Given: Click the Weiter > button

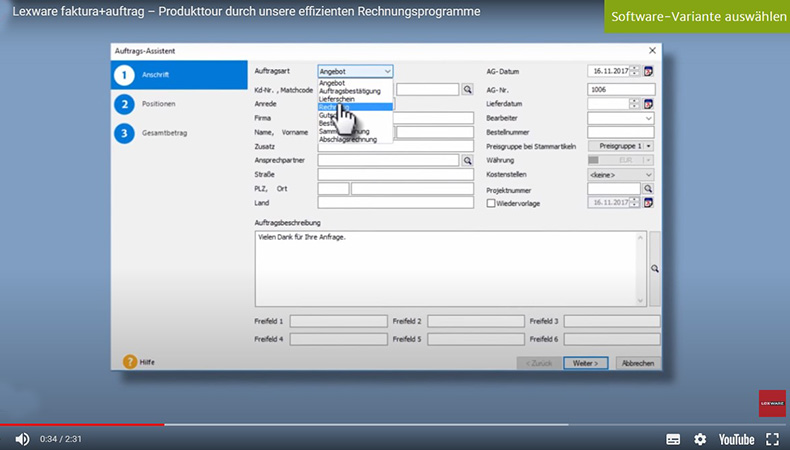Looking at the screenshot, I should (x=585, y=363).
